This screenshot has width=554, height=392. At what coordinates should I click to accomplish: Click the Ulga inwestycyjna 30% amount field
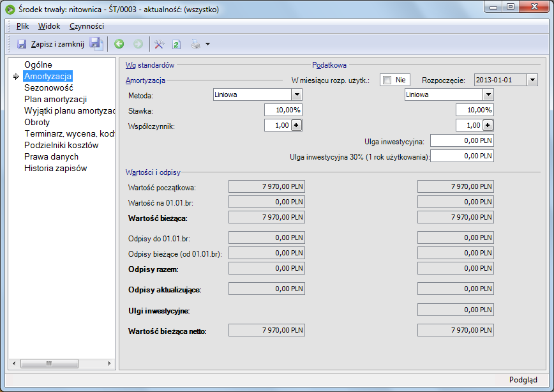pyautogui.click(x=462, y=156)
